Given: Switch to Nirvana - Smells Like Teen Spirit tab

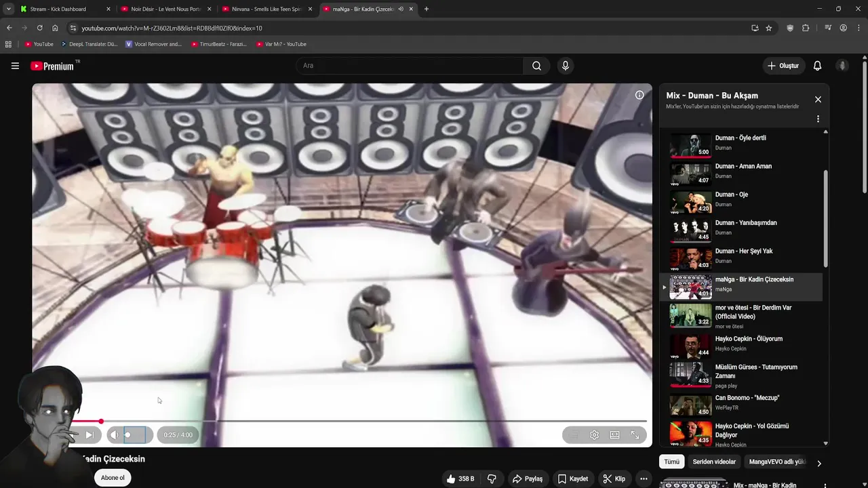Looking at the screenshot, I should coord(267,9).
